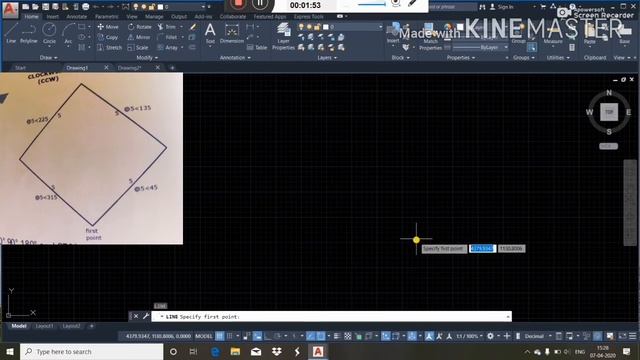
Task: Click the Trim tool
Action: [167, 27]
